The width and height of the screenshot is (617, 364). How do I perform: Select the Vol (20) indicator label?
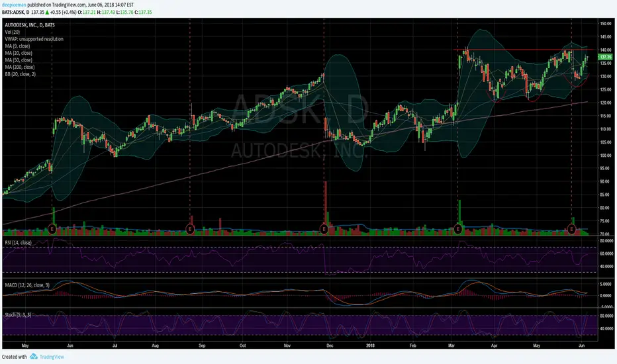click(x=12, y=32)
